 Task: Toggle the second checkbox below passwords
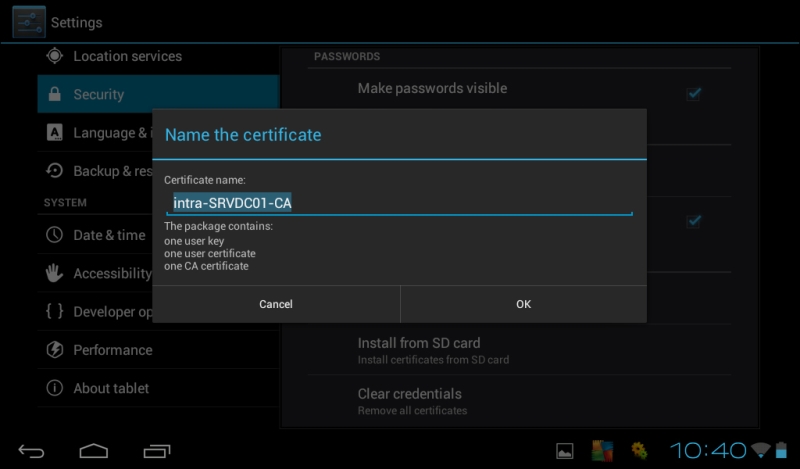(694, 221)
